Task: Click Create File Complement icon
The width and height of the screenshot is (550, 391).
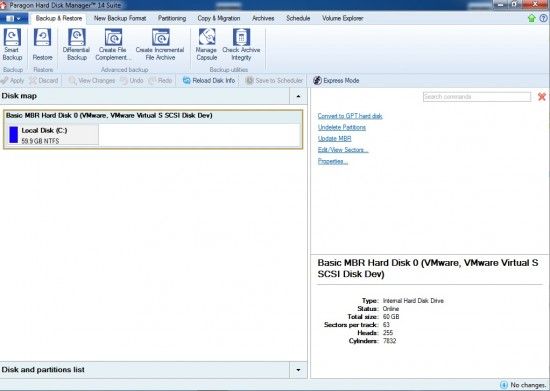Action: [x=113, y=45]
